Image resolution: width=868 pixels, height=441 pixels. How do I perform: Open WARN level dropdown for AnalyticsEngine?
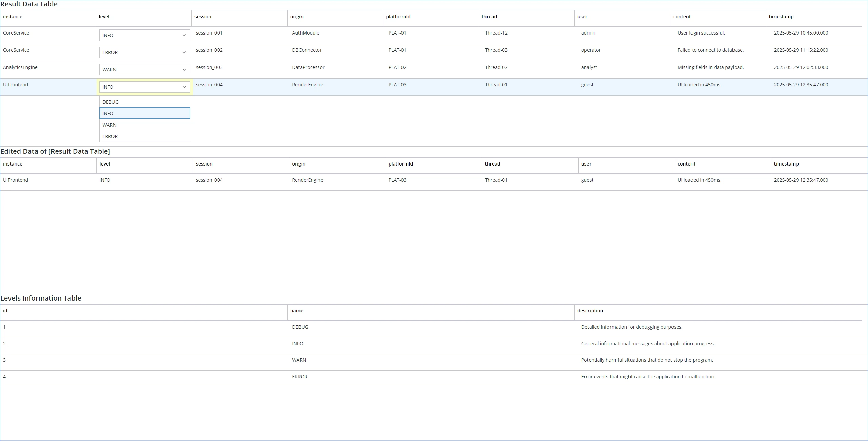click(144, 70)
